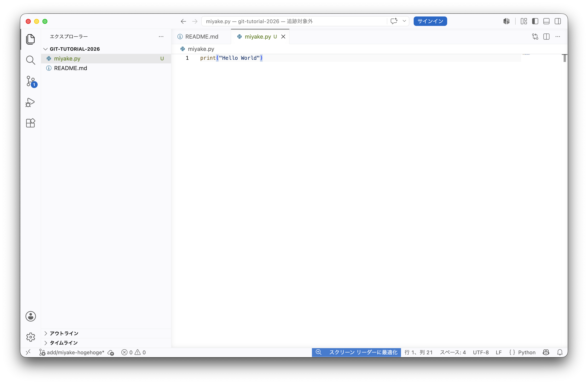This screenshot has width=588, height=384.
Task: Click the Customize Layout icon
Action: point(524,21)
